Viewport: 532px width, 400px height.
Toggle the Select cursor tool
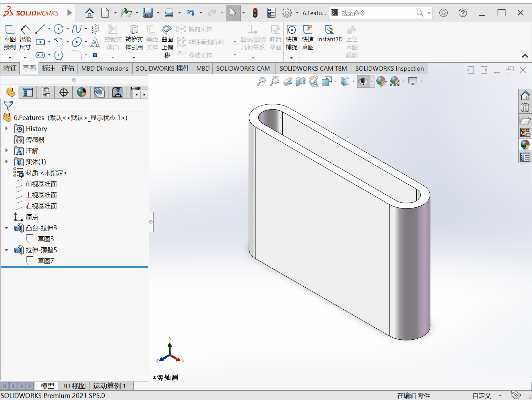[233, 13]
